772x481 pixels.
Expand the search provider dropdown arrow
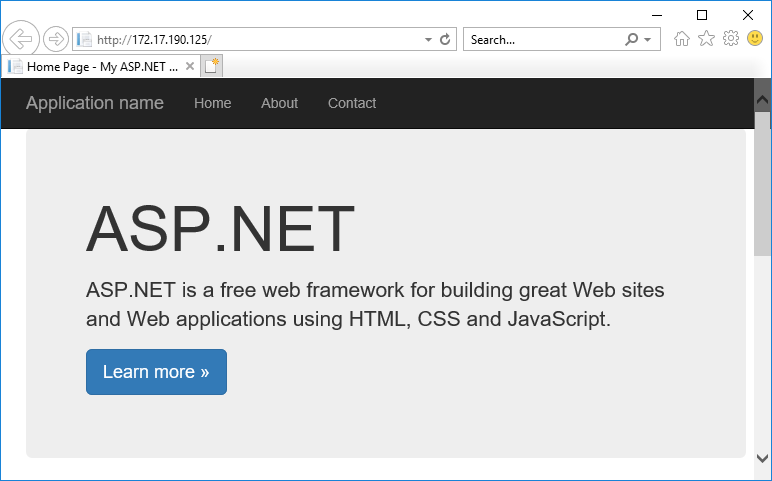point(647,39)
